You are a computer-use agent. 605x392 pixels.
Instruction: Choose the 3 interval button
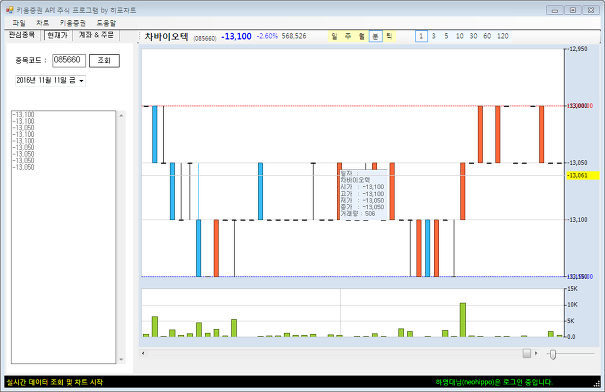tap(434, 36)
